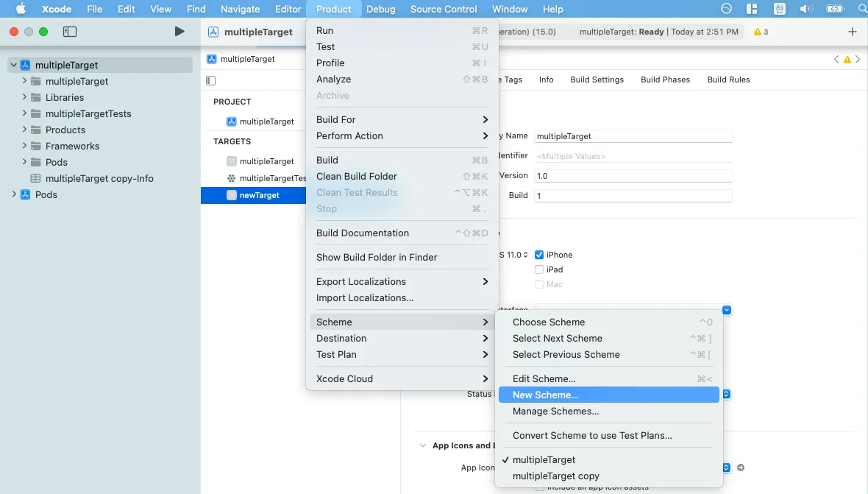Click the plus button in the toolbar
The image size is (868, 494).
click(853, 32)
